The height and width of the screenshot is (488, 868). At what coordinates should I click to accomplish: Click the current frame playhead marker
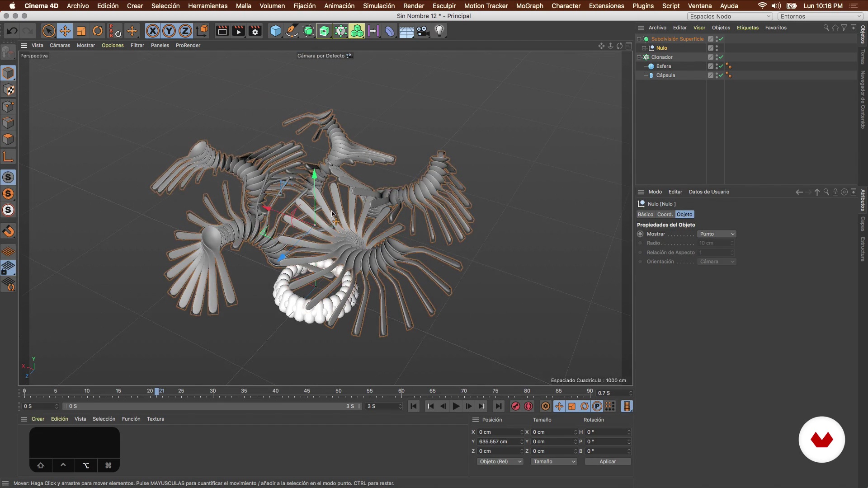pos(157,392)
